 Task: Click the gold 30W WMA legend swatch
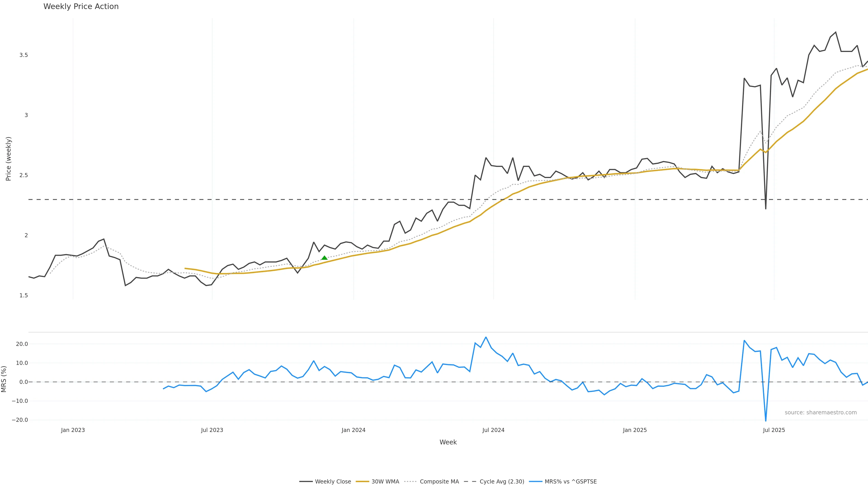[x=362, y=482]
